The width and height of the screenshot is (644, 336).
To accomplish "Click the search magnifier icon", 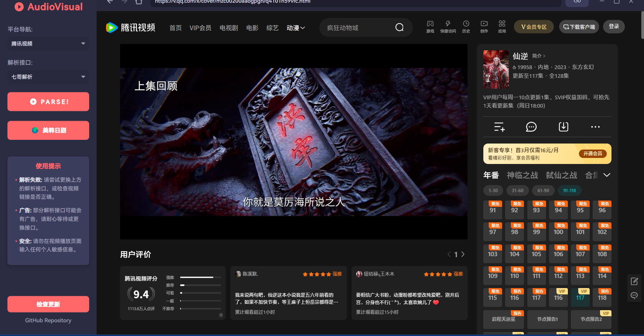I will pyautogui.click(x=399, y=27).
